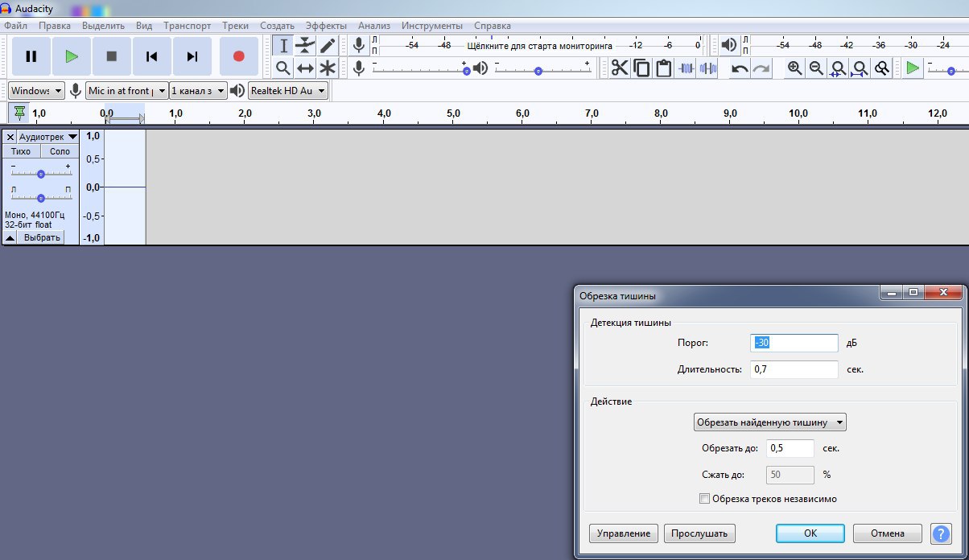969x560 pixels.
Task: Click the recording meter to start monitoring
Action: click(539, 46)
